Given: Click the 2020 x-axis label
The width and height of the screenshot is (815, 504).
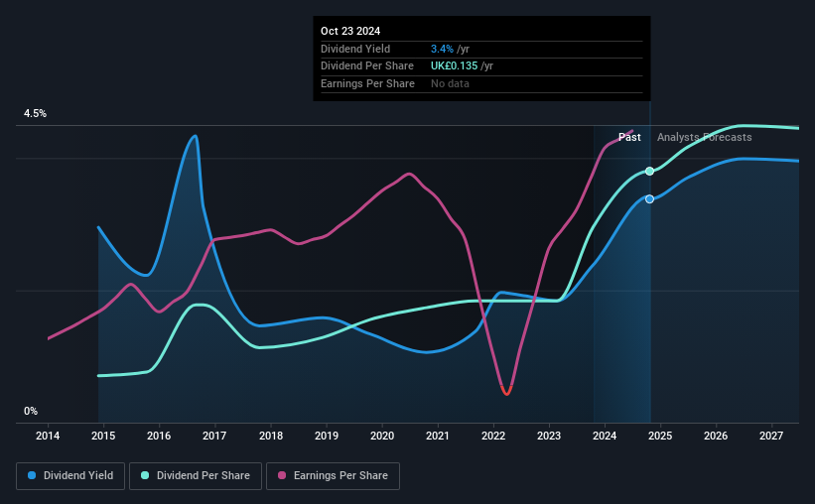Looking at the screenshot, I should (382, 436).
